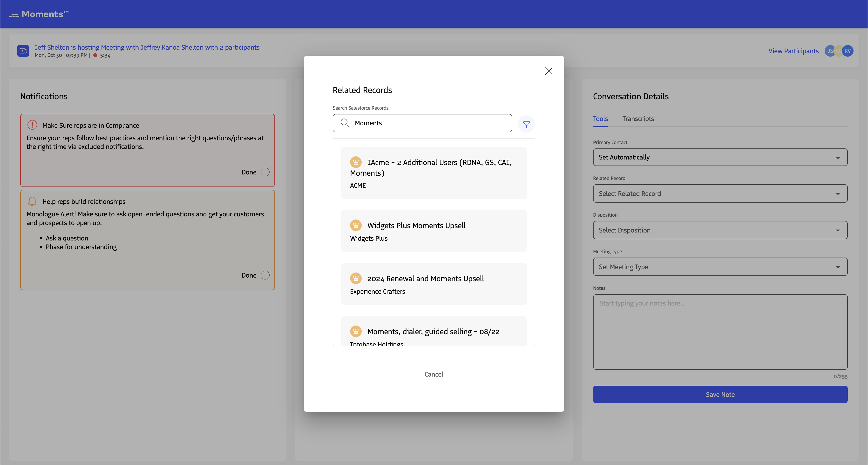Click the search magnifier icon in Related Records
The image size is (868, 465).
345,123
